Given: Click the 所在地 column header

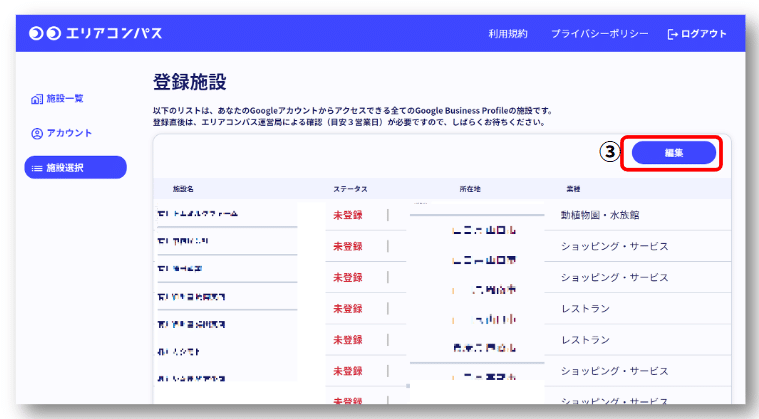Looking at the screenshot, I should click(x=472, y=188).
